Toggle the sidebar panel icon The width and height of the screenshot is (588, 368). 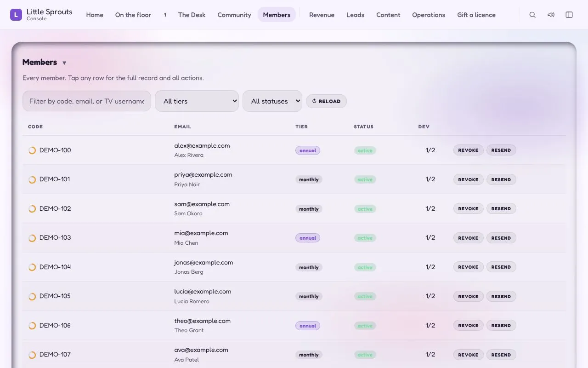tap(569, 15)
